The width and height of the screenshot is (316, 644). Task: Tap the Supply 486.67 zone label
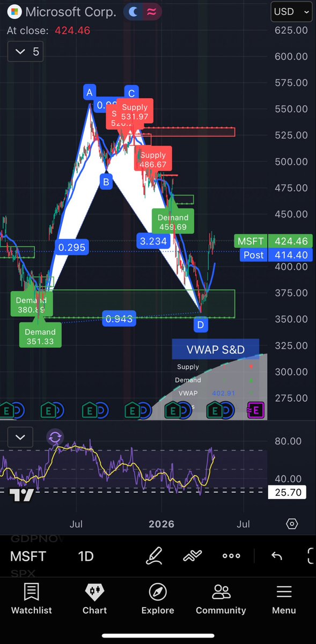(153, 160)
